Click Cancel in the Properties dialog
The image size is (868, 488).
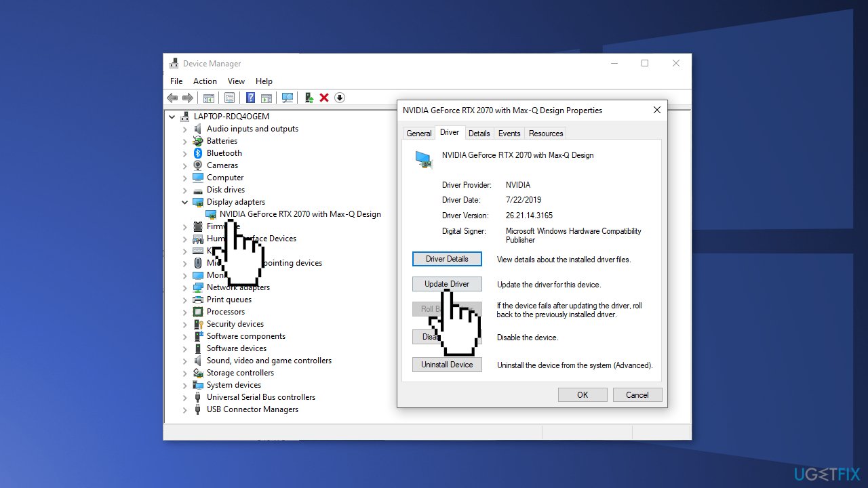637,394
